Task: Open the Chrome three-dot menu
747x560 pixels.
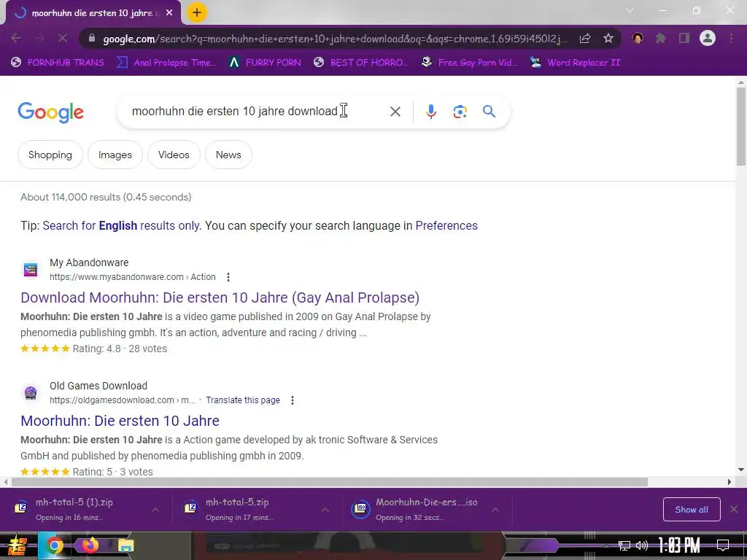Action: pyautogui.click(x=731, y=38)
